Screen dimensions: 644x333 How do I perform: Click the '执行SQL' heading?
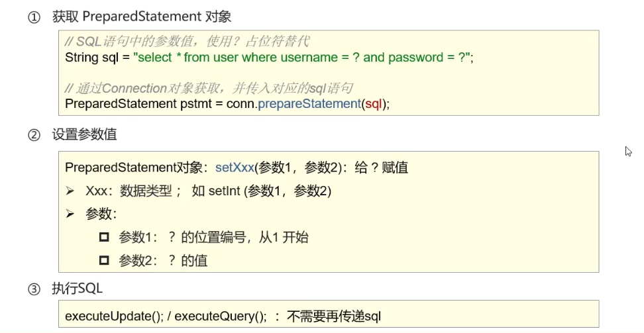click(77, 289)
